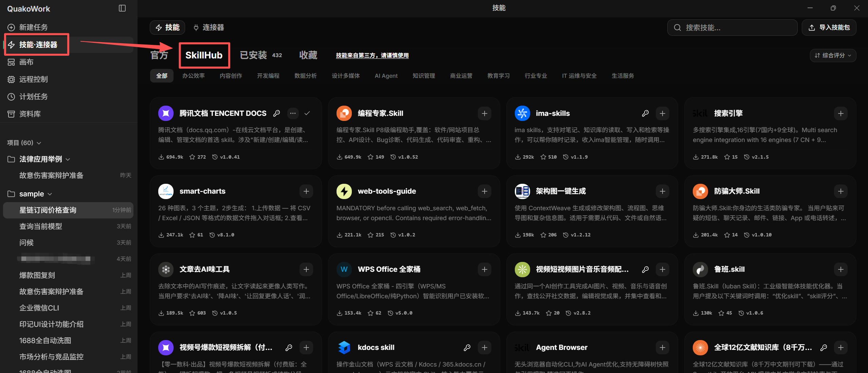Click the 新建任务 plus icon
Viewport: 868px width, 373px height.
pyautogui.click(x=11, y=28)
